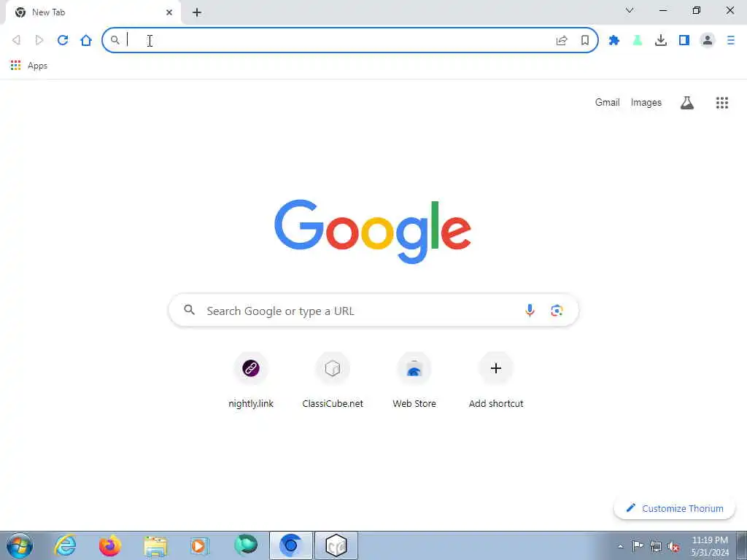Click the address bar search magnifier icon
The image size is (747, 560).
coord(115,40)
